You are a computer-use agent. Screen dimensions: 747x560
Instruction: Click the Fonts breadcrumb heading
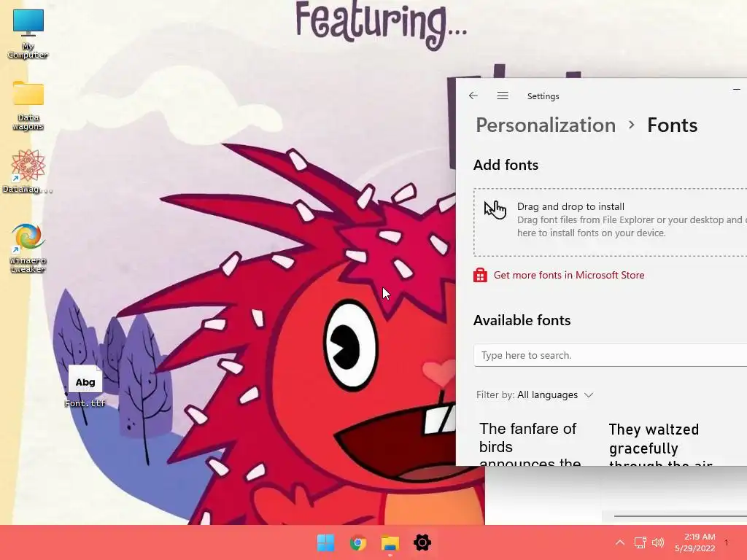click(672, 125)
